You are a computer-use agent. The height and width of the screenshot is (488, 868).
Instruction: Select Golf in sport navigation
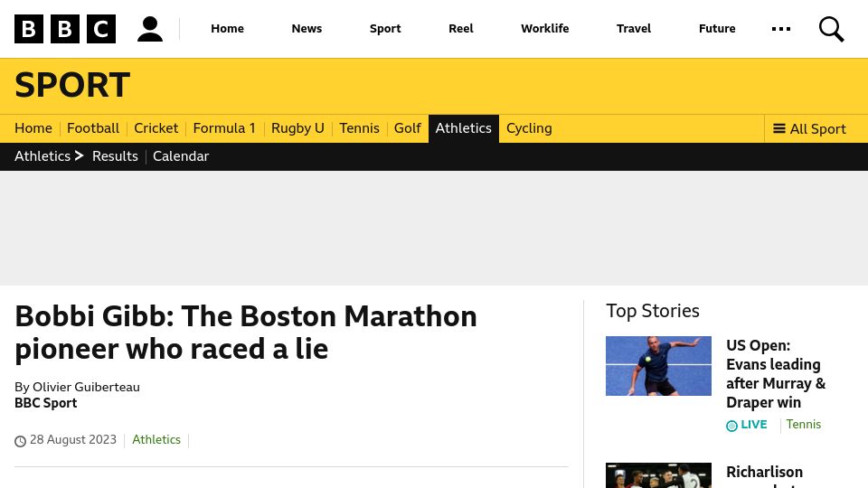(408, 128)
